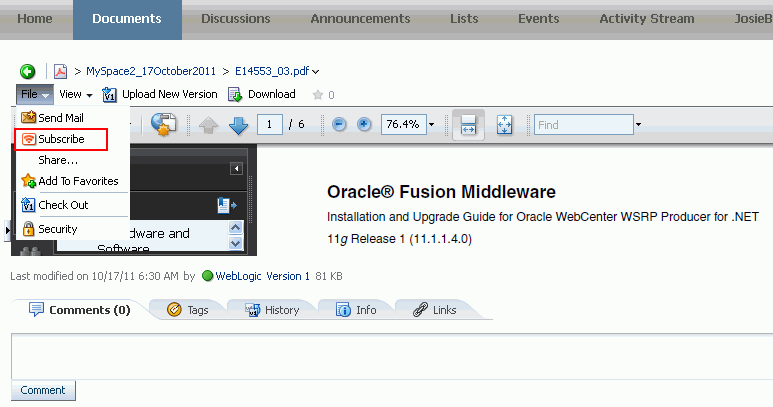Click the Download button label
Viewport: 773px width, 407px height.
tap(272, 94)
